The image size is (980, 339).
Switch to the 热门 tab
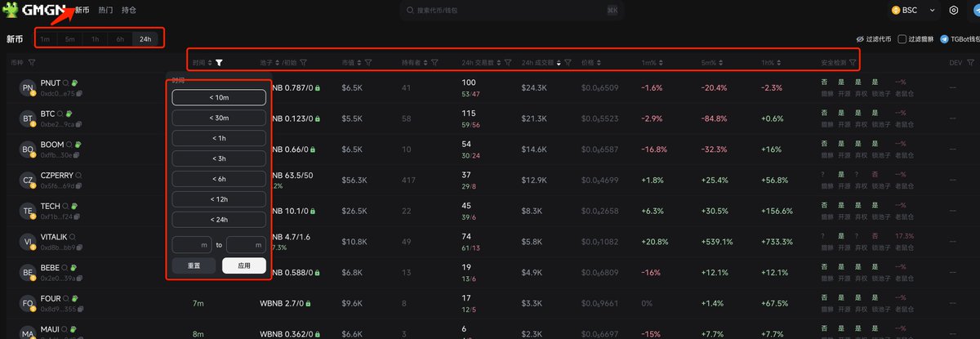click(x=105, y=11)
